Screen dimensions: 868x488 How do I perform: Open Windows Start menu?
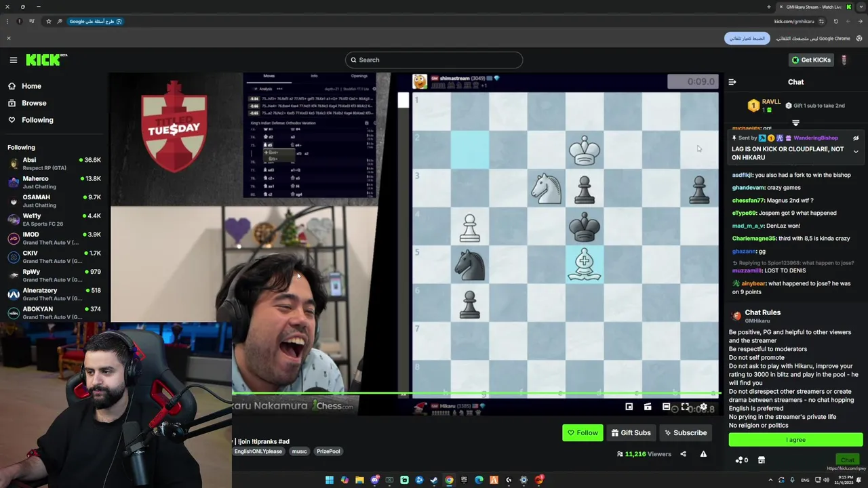(330, 480)
